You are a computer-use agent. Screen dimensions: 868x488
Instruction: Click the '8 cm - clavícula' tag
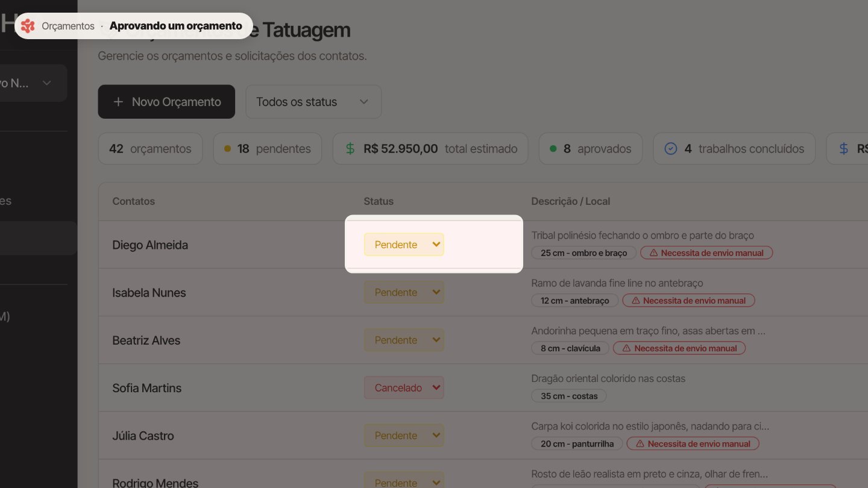click(570, 348)
